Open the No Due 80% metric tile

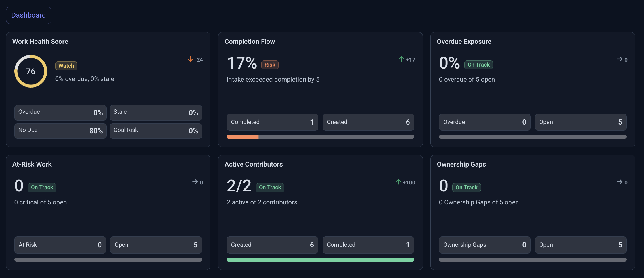coord(60,131)
